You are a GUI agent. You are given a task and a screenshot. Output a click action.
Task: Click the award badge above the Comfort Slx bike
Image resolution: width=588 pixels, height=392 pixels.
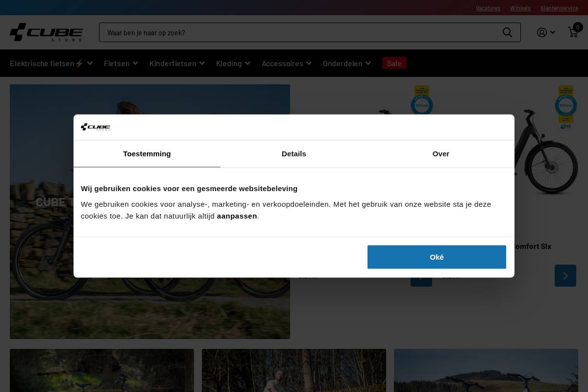coord(566,105)
